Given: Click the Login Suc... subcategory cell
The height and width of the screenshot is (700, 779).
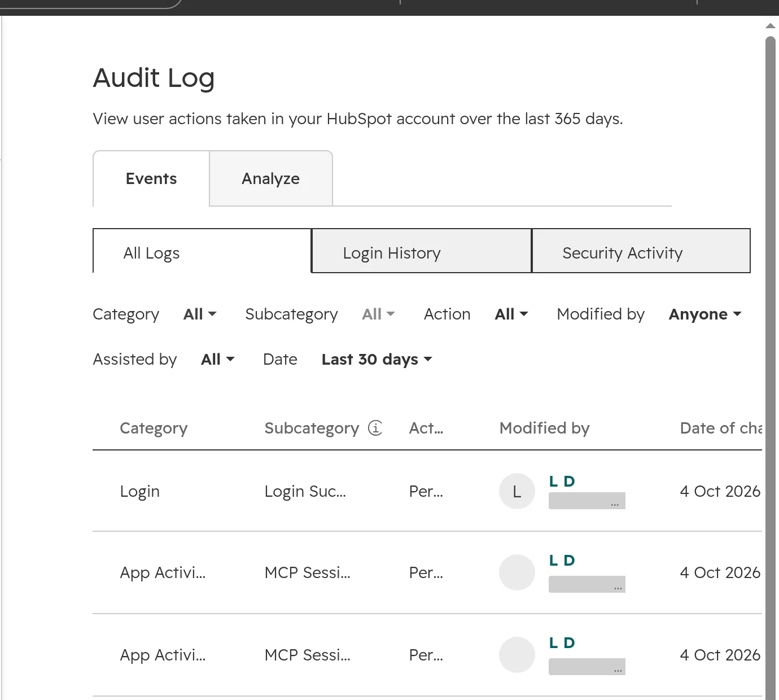Looking at the screenshot, I should (305, 491).
